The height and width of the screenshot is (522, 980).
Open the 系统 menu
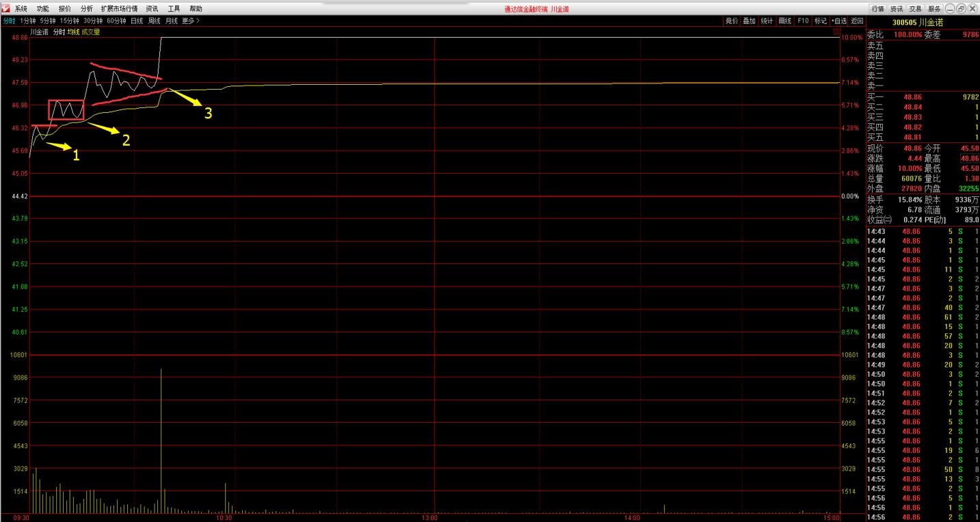pos(21,9)
